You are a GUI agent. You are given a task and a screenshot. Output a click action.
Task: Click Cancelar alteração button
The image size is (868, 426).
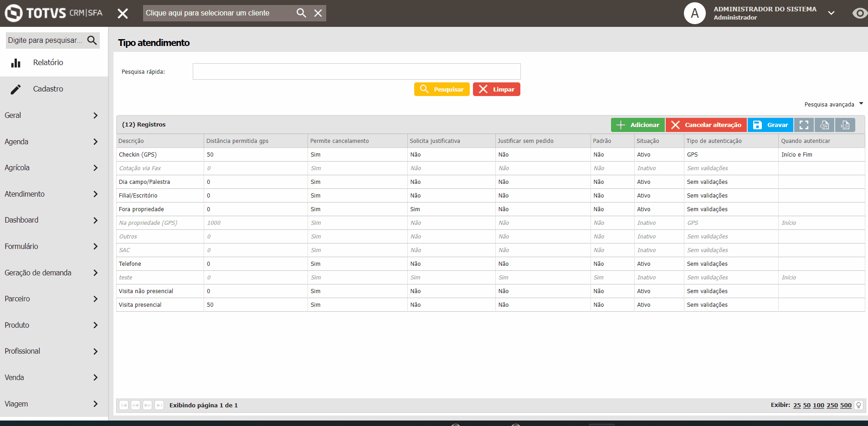(706, 125)
